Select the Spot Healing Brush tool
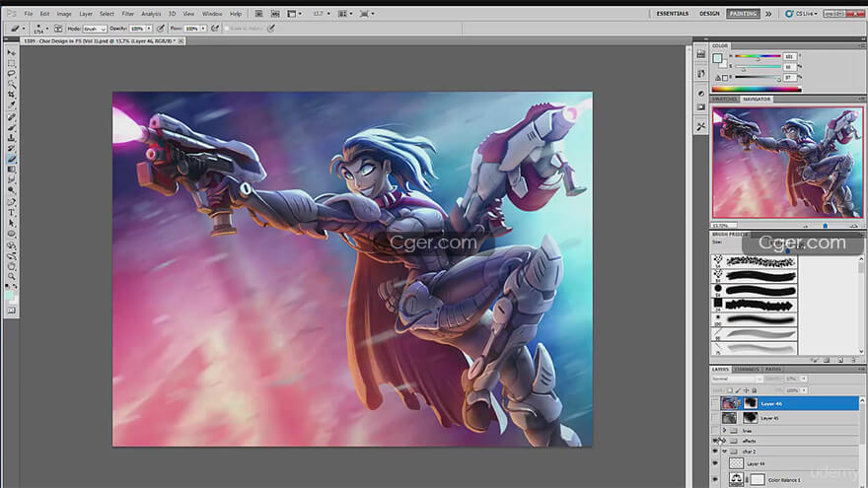 click(11, 117)
